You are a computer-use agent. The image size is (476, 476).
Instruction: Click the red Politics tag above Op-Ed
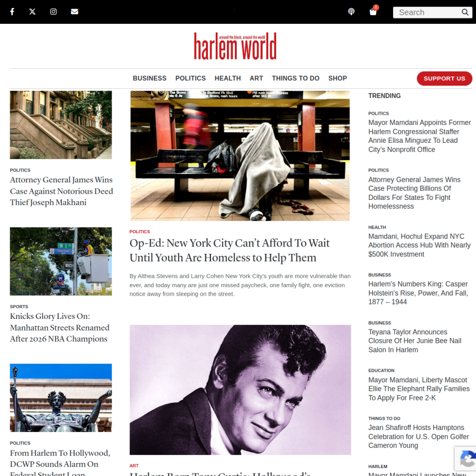[x=140, y=232]
